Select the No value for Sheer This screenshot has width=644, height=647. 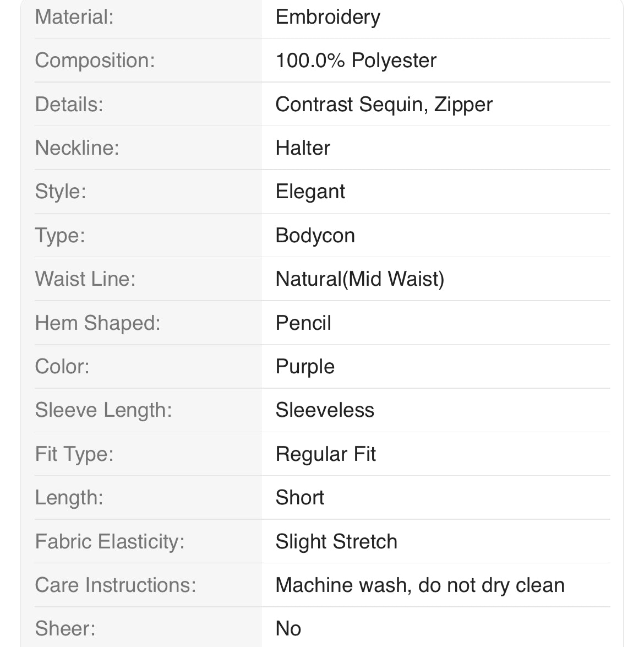pyautogui.click(x=288, y=629)
